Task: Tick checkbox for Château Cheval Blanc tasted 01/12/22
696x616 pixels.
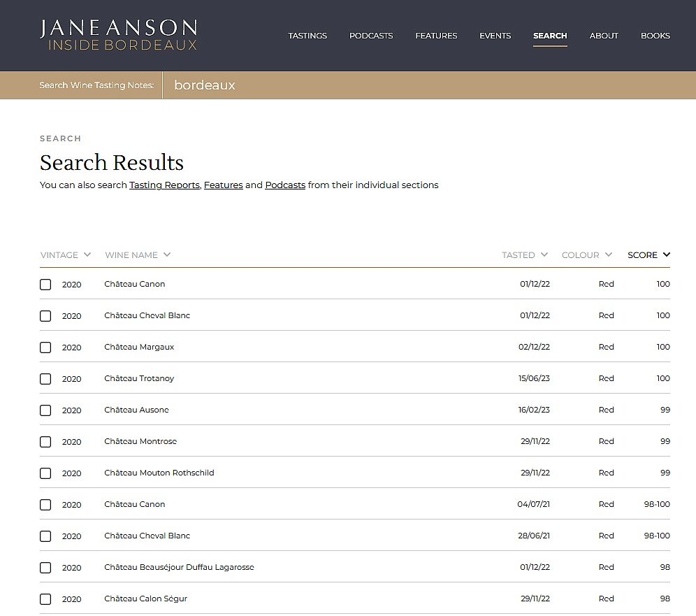Action: click(x=45, y=316)
